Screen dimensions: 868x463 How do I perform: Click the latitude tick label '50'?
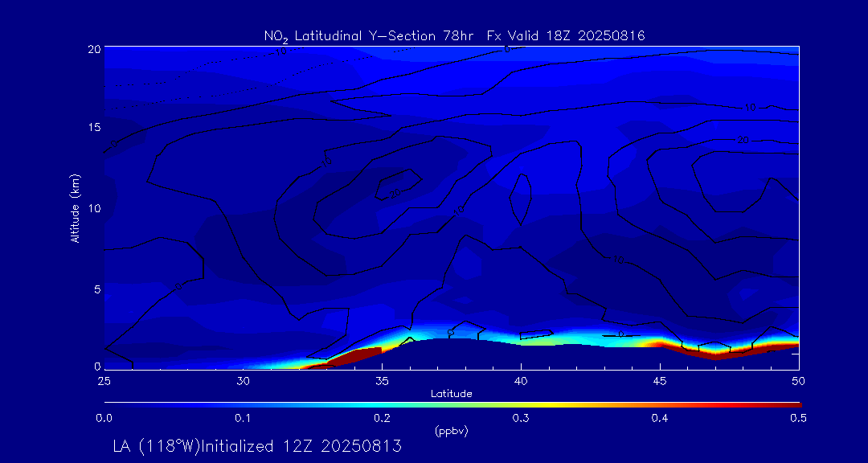799,380
